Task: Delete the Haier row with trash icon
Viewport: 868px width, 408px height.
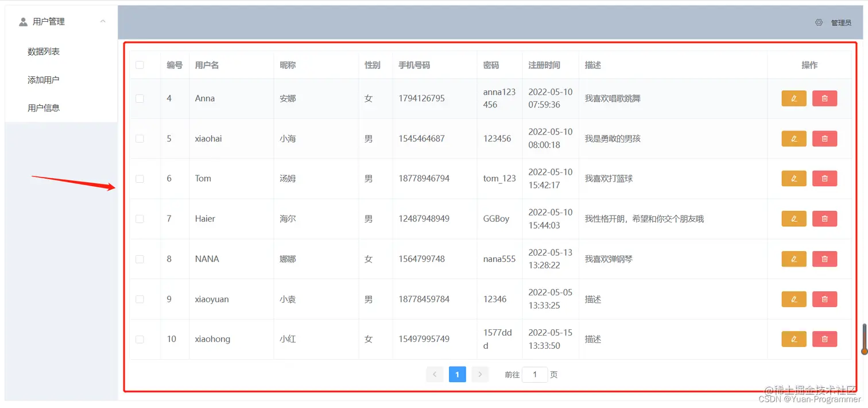Action: [824, 218]
